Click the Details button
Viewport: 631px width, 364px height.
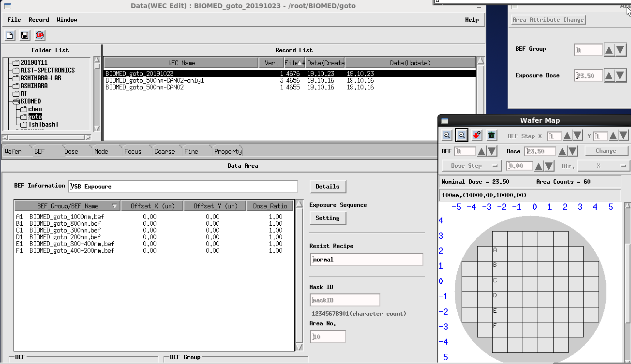tap(328, 187)
